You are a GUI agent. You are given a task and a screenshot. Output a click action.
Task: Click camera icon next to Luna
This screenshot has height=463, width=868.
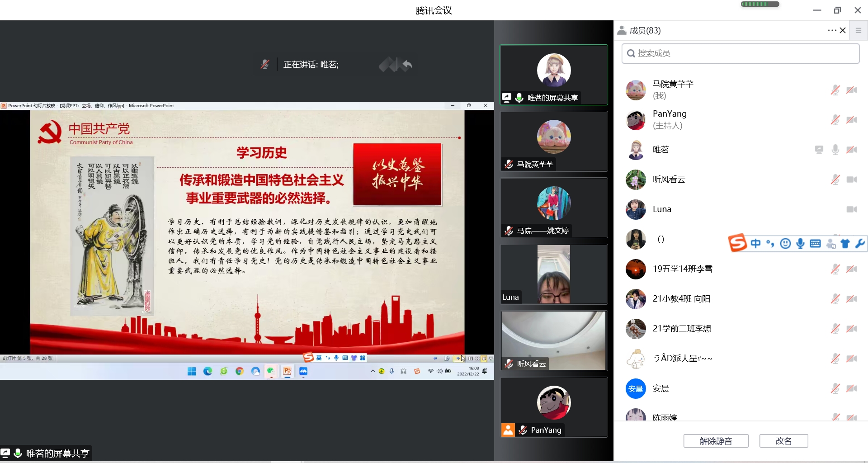tap(852, 209)
